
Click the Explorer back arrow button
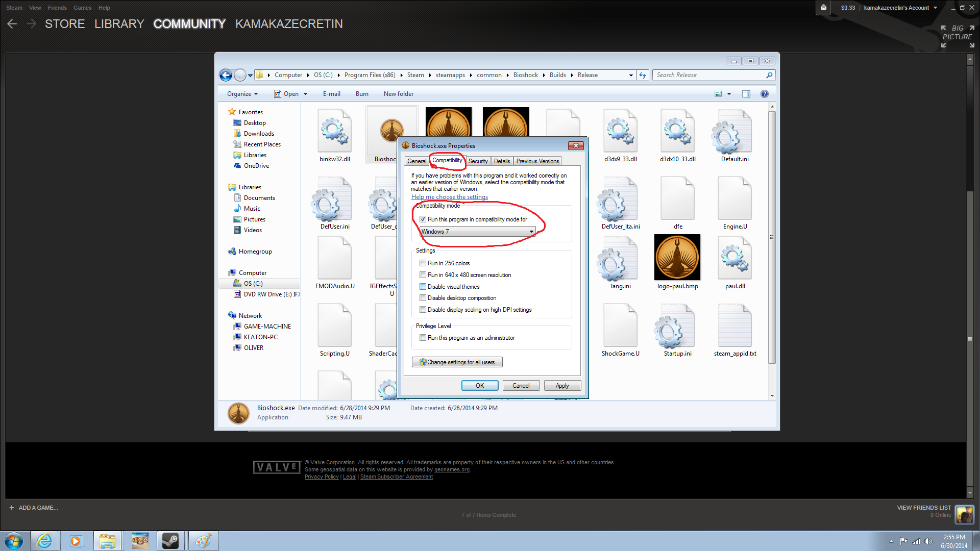click(226, 75)
